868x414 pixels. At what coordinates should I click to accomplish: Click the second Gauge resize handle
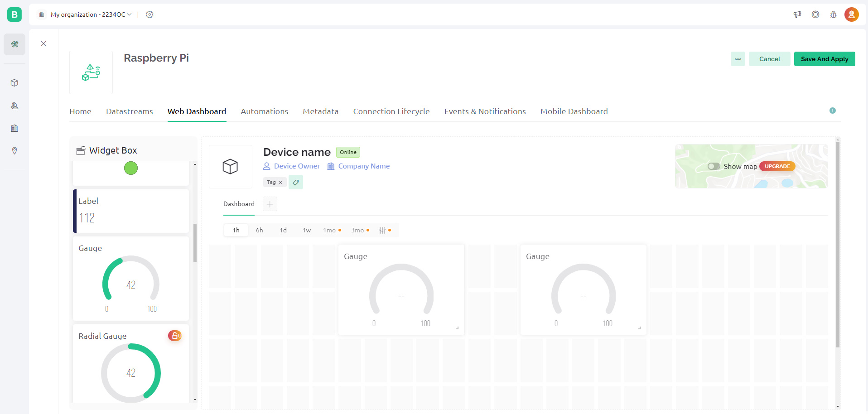click(639, 328)
